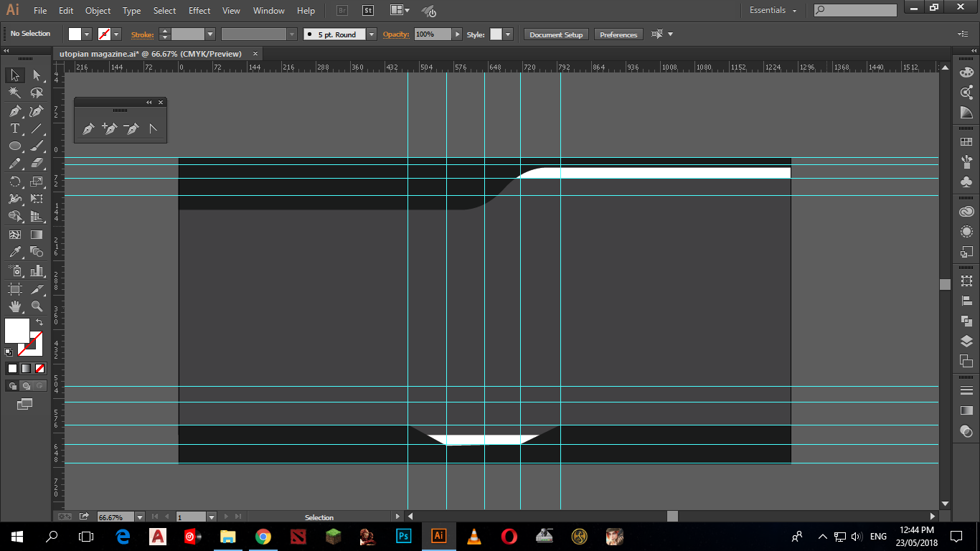Select the Type tool

click(14, 128)
